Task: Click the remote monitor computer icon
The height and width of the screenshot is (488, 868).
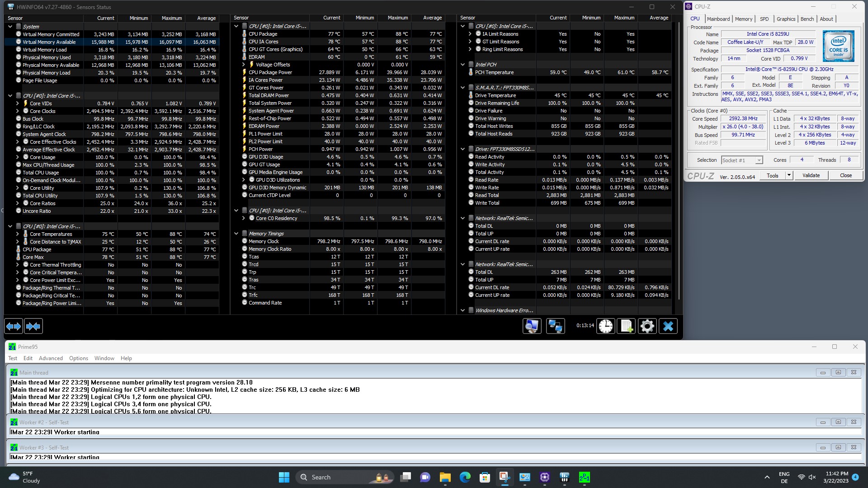Action: point(532,326)
